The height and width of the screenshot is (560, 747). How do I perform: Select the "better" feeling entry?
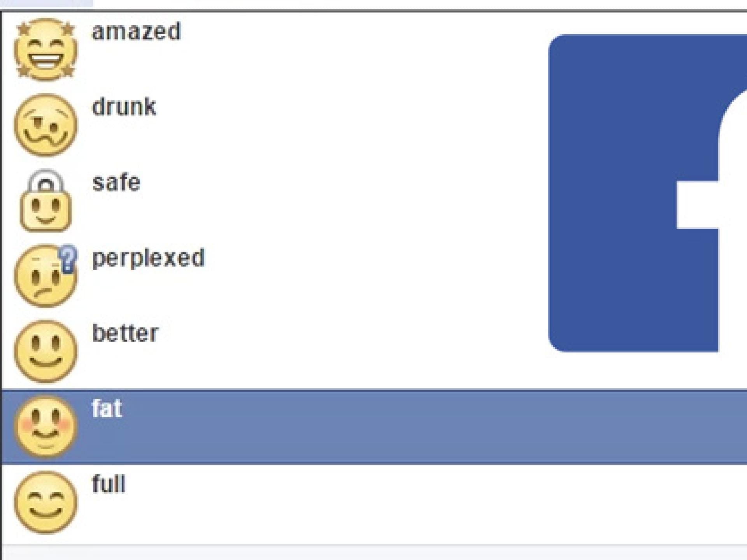tap(125, 333)
